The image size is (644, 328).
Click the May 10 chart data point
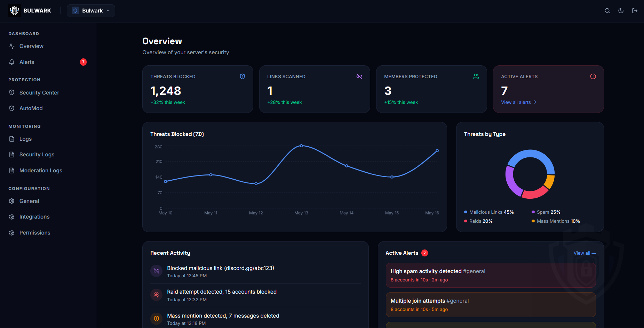[165, 181]
